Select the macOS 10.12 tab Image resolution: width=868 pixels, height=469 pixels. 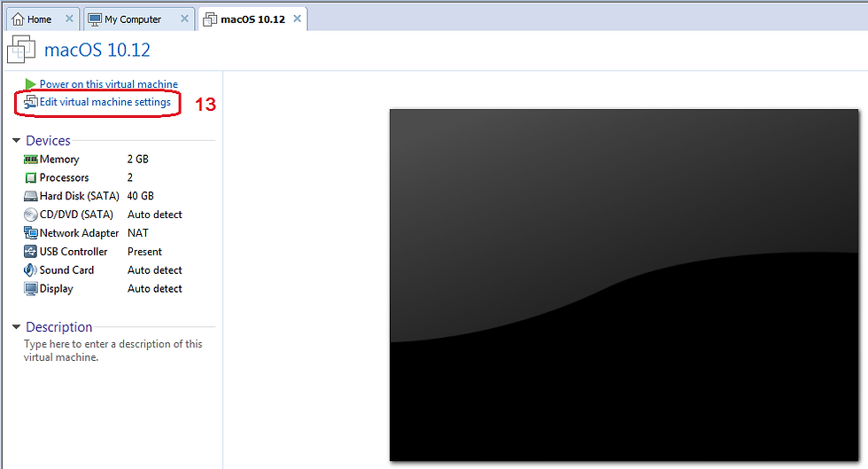(252, 20)
